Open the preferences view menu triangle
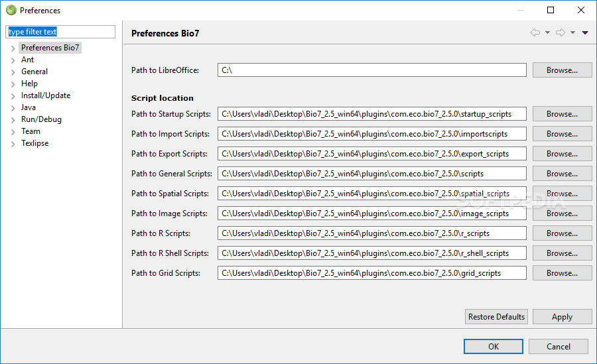Image resolution: width=597 pixels, height=364 pixels. [x=585, y=32]
